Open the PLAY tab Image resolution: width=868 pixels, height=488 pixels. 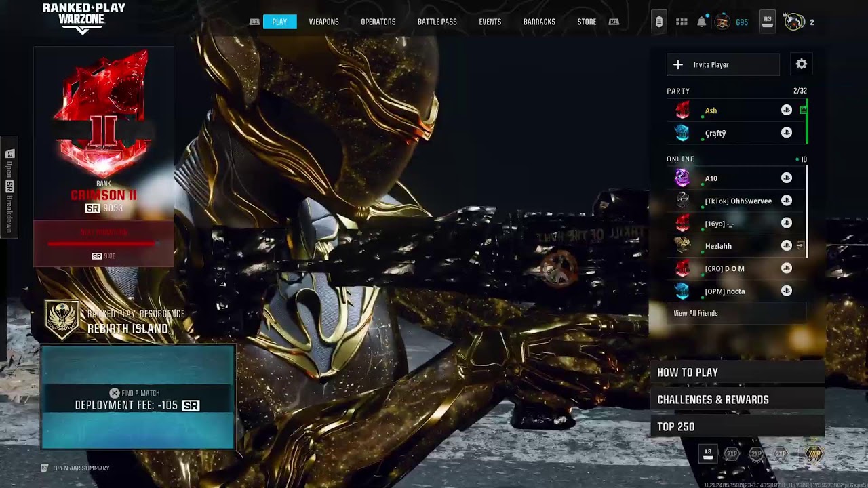(279, 22)
